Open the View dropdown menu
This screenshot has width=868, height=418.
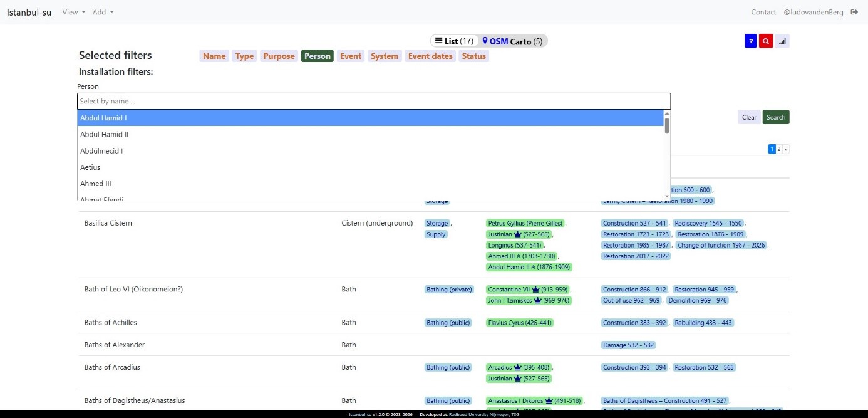point(73,12)
